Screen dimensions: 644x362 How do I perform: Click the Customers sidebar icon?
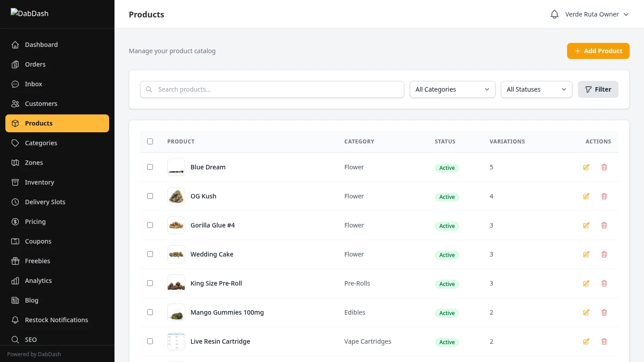[15, 103]
